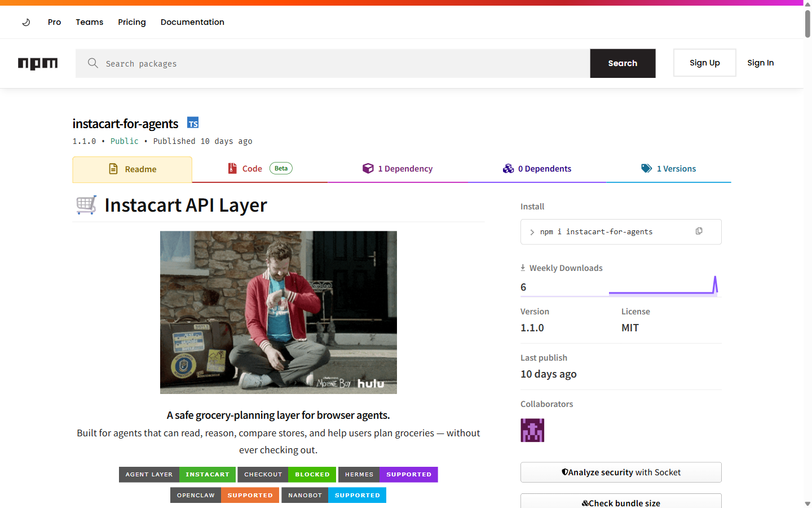The height and width of the screenshot is (508, 812).
Task: Copy the npm install command
Action: tap(699, 231)
